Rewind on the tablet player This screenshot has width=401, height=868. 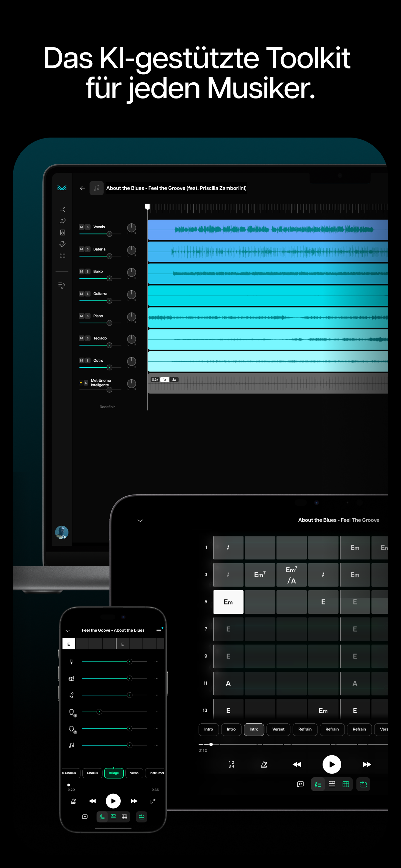point(297,764)
